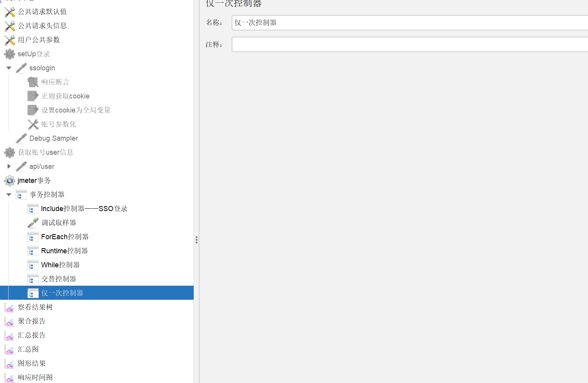Click the 汇总图 listener icon
This screenshot has height=383, width=588.
point(10,350)
